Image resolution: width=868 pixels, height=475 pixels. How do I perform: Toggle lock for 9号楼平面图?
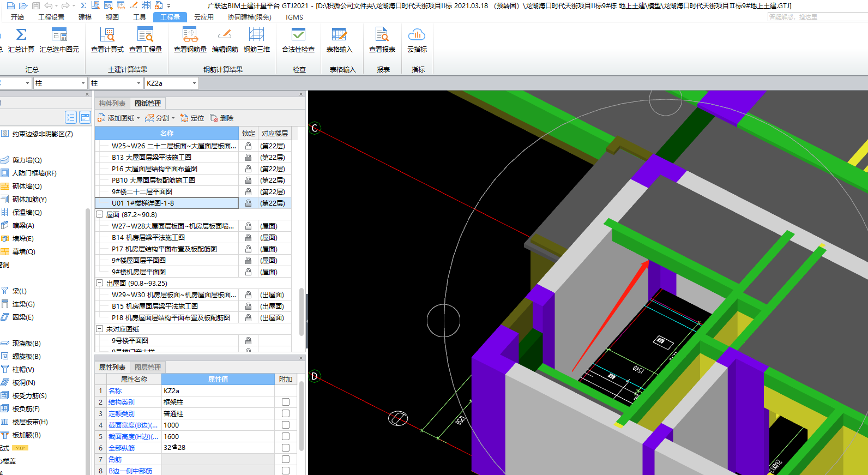[x=248, y=341]
